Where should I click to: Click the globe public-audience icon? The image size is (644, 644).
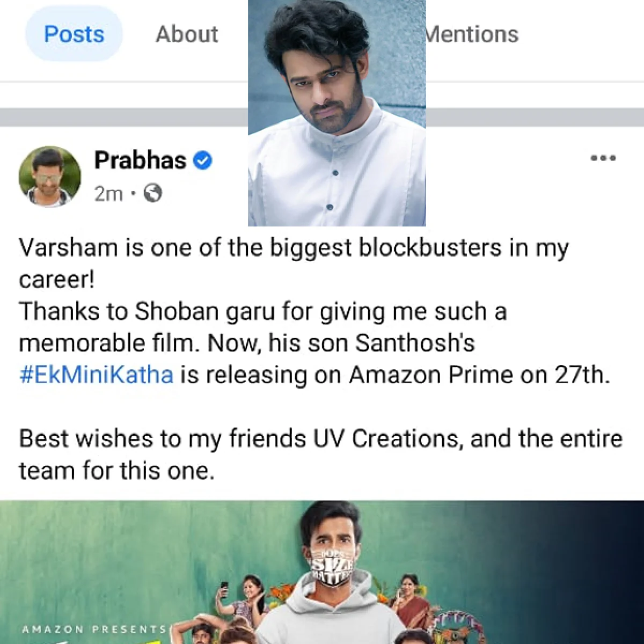pos(153,193)
